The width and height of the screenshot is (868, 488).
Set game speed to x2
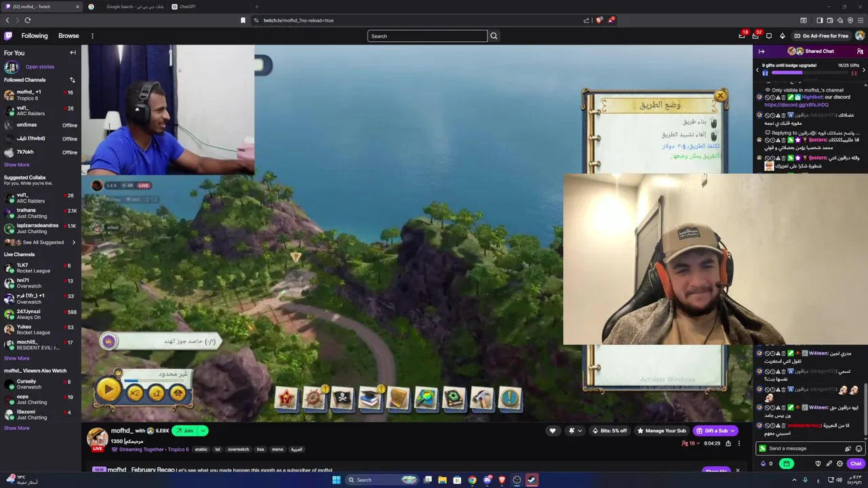point(135,393)
